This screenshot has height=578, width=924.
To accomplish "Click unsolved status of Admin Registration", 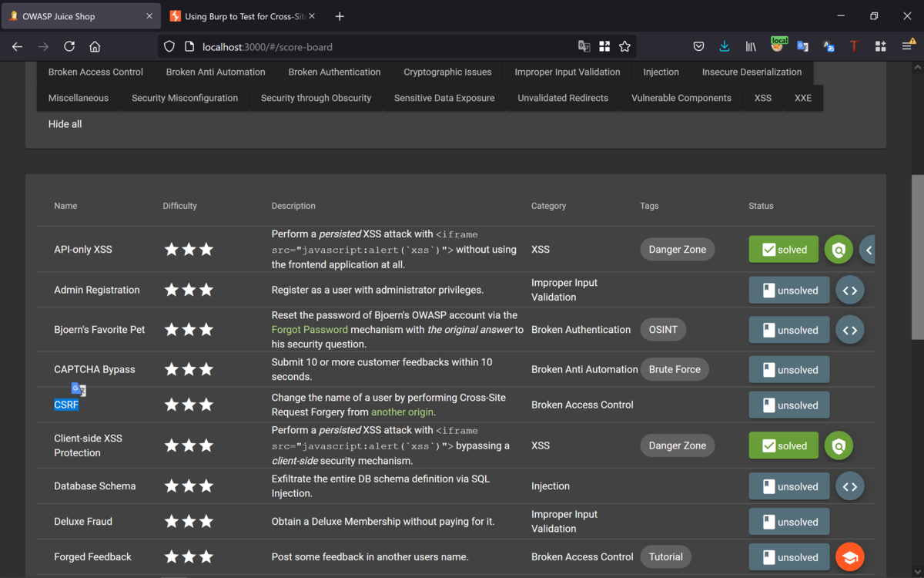I will coord(789,291).
